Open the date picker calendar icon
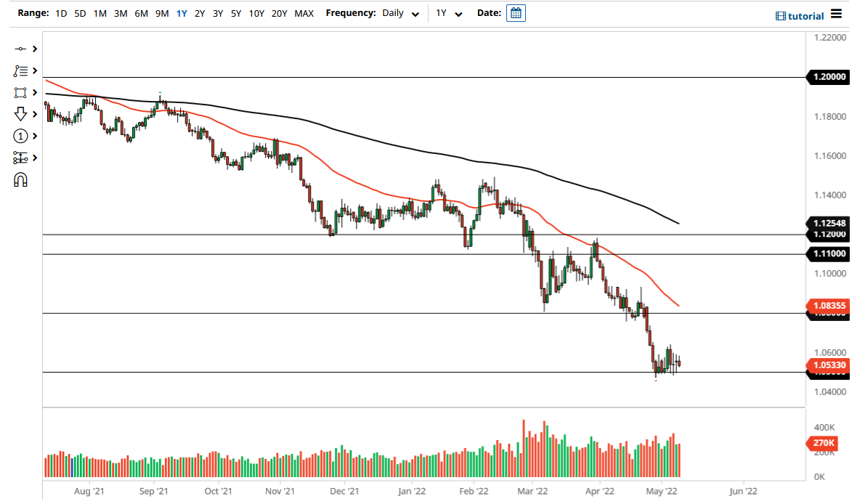Screen dimensions: 852x504 (x=516, y=13)
